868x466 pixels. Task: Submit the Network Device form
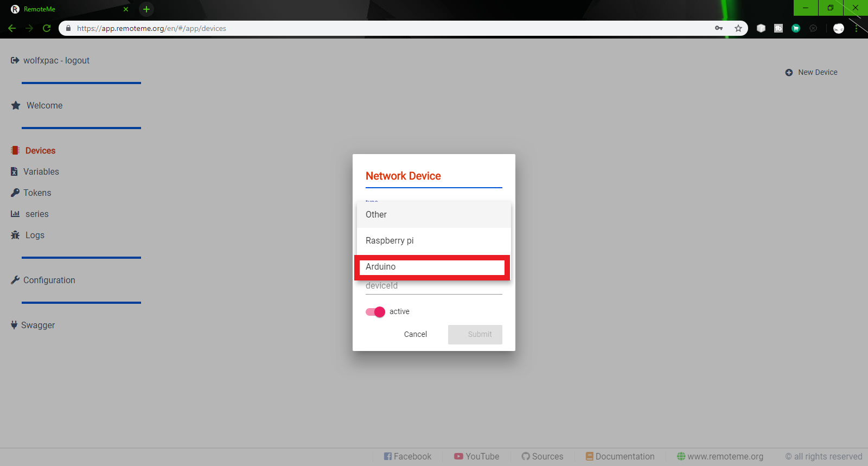click(475, 334)
